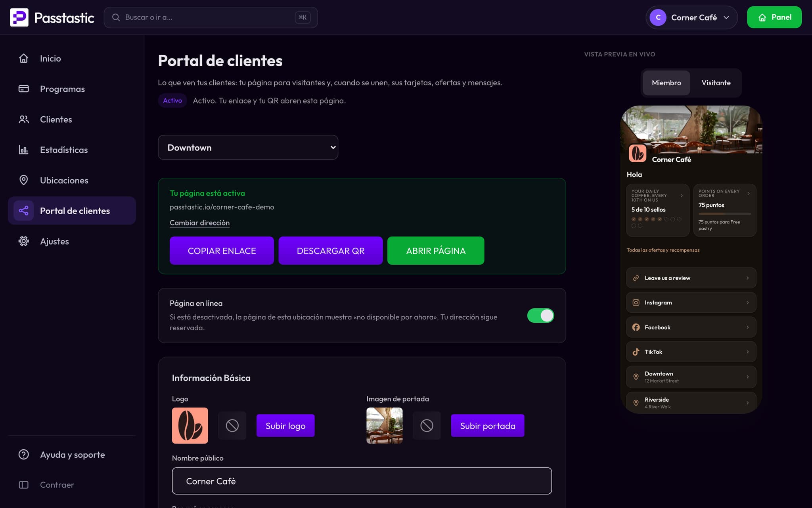Open Clientes people icon in sidebar
The width and height of the screenshot is (812, 508).
24,119
